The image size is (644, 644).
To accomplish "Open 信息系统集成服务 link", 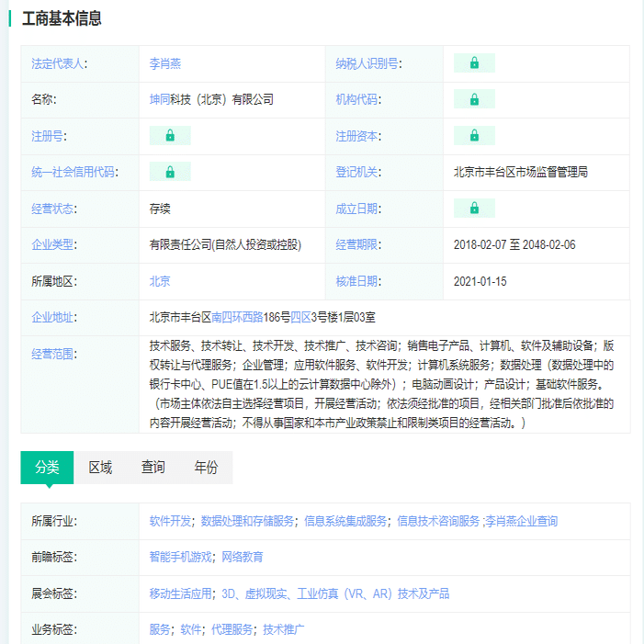I will tap(345, 521).
